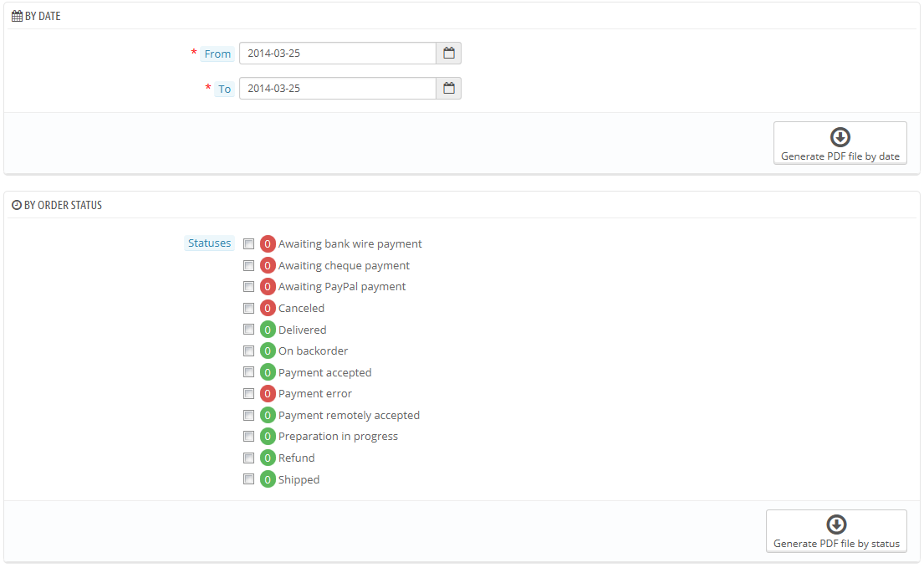Click the Shipped label text
This screenshot has width=924, height=568.
click(x=299, y=479)
